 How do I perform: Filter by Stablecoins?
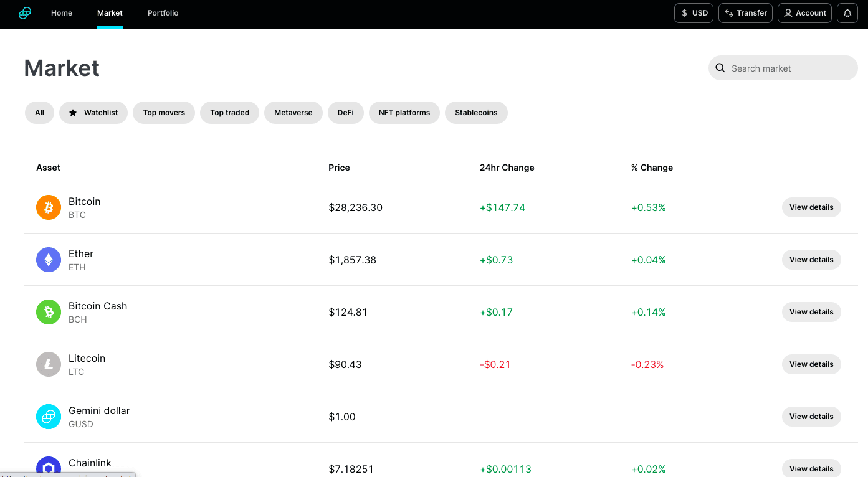click(476, 113)
